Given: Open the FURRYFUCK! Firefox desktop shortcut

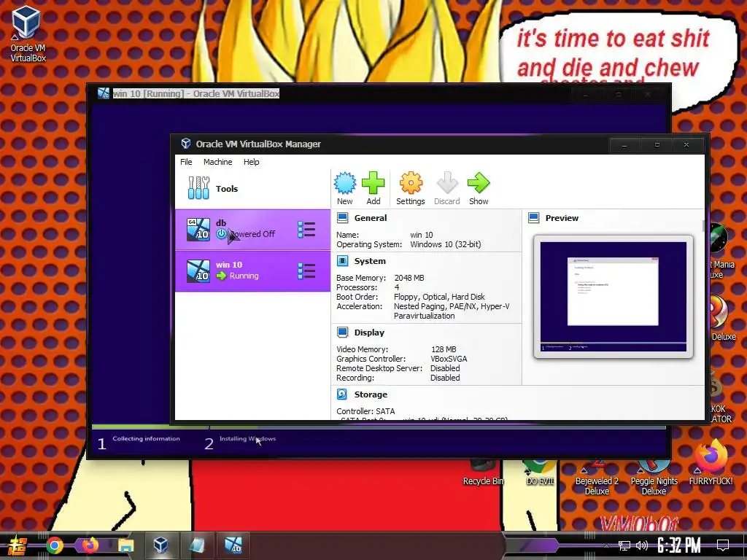Looking at the screenshot, I should (711, 463).
